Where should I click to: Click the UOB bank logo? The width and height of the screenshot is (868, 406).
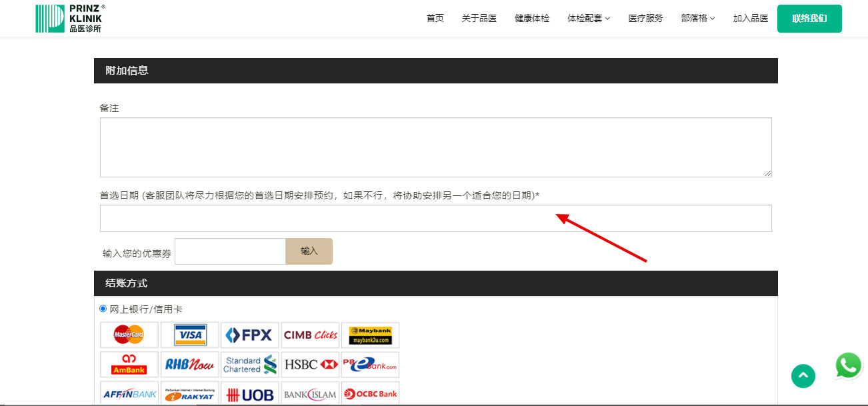249,395
